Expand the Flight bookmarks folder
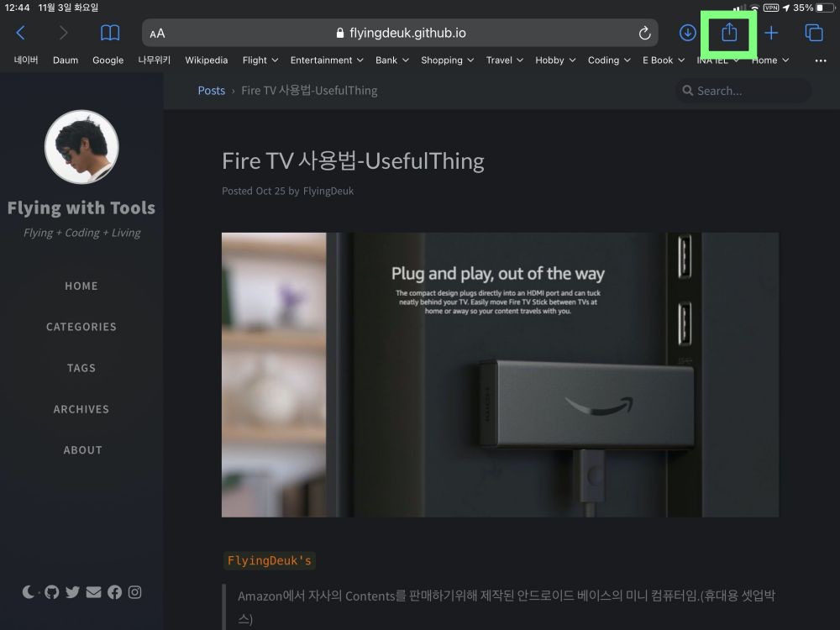 coord(260,60)
